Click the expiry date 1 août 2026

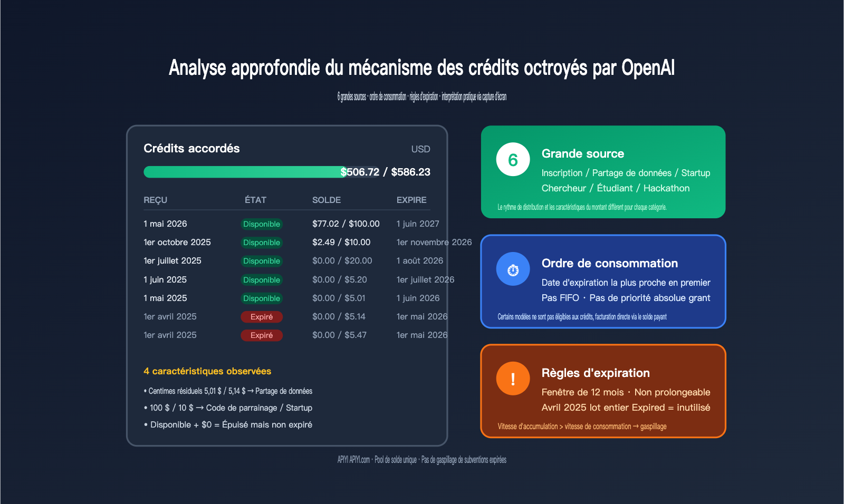tap(420, 260)
